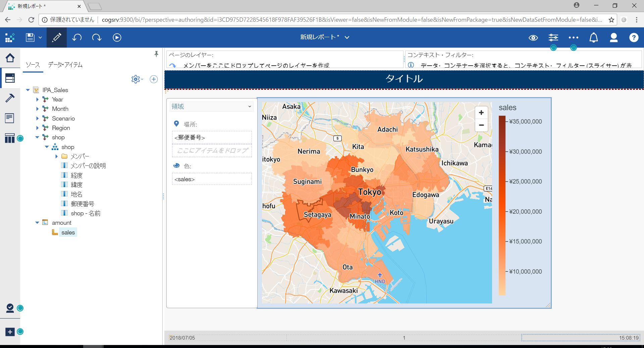This screenshot has width=644, height=348.
Task: Switch to the ソース tab
Action: 33,65
